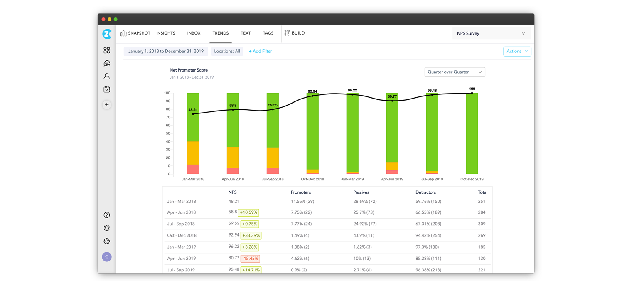Click the Jan-Mar 2018 yellow passives segment
This screenshot has height=291, width=644.
[x=193, y=153]
